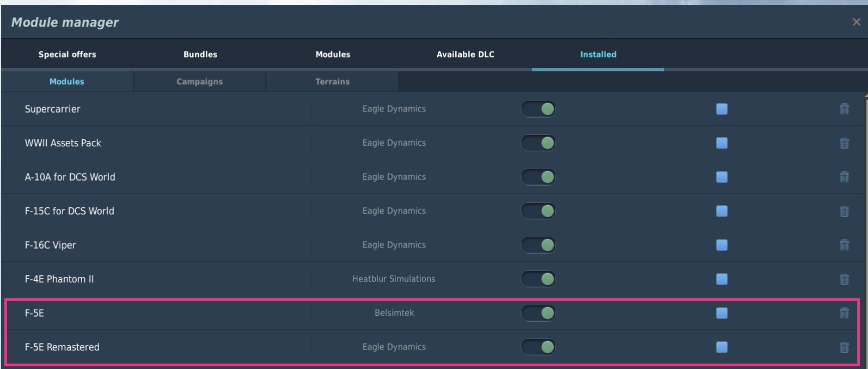
Task: Switch off F-15C for DCS World toggle
Action: coord(538,211)
